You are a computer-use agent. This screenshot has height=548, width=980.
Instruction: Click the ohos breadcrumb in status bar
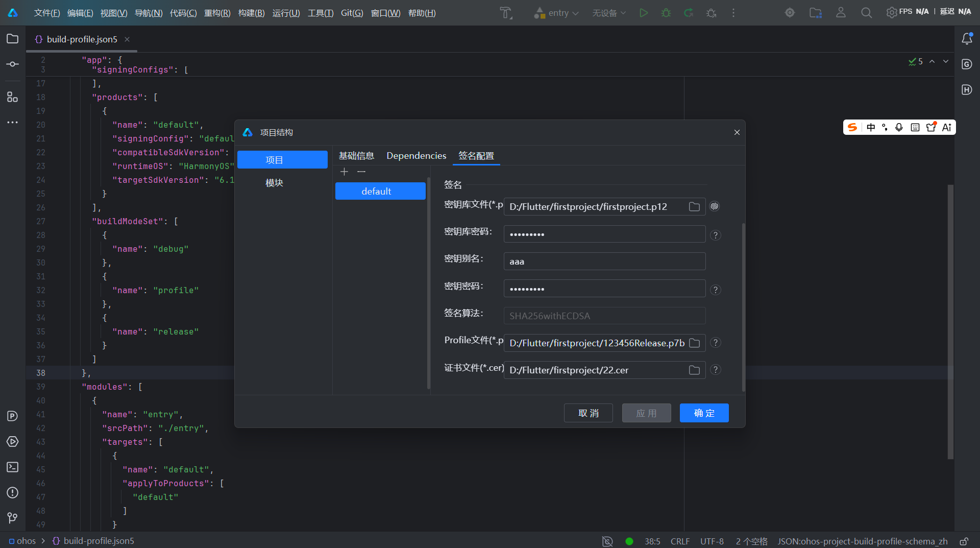point(22,541)
